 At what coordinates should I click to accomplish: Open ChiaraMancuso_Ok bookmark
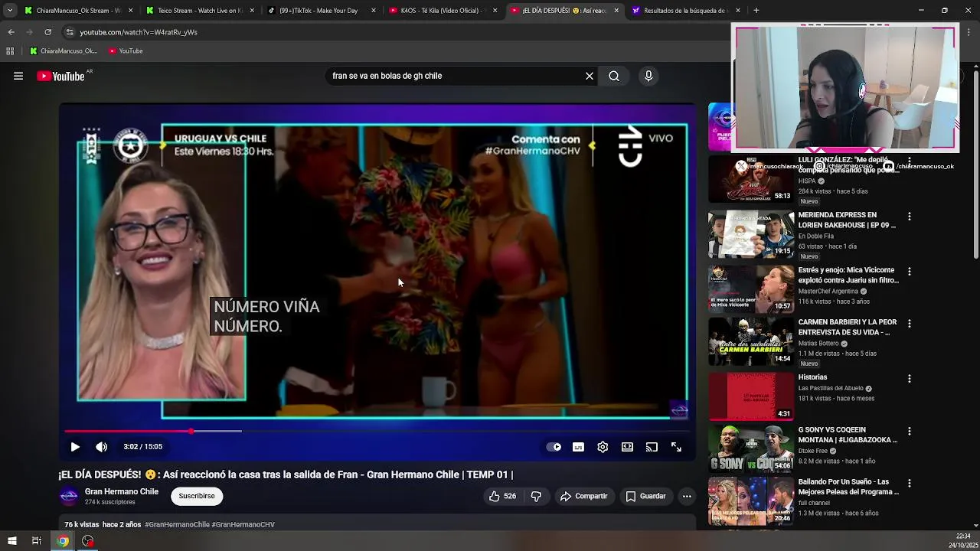tap(64, 51)
